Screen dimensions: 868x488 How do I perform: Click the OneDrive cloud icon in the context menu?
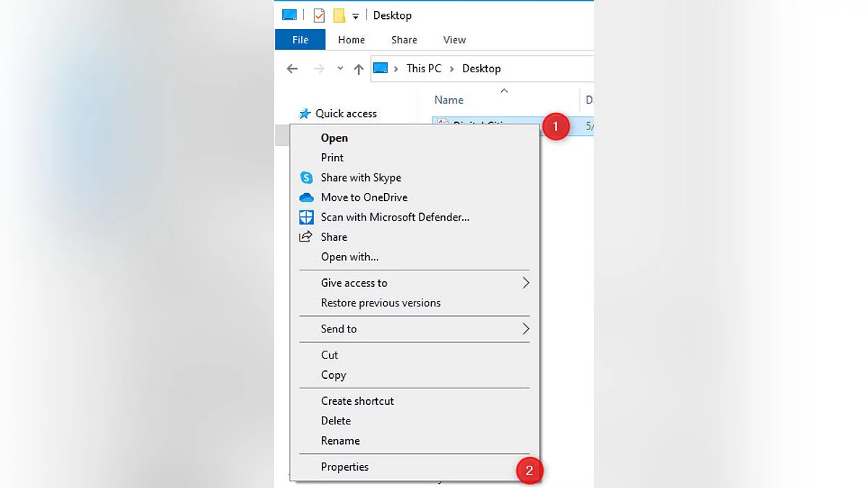tap(307, 197)
